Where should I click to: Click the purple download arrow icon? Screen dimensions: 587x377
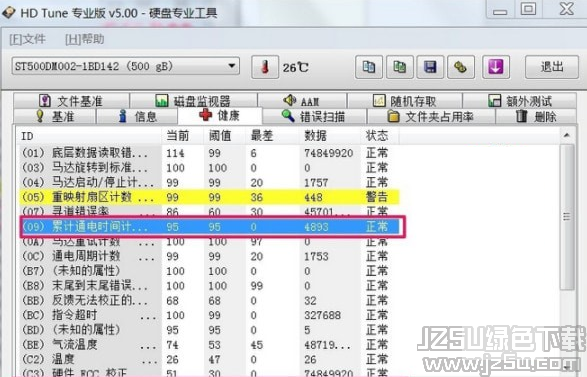click(x=496, y=67)
